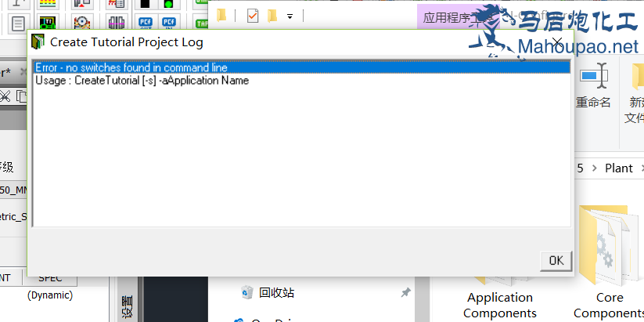The height and width of the screenshot is (322, 644).
Task: Click the PCF OUT toolbar icon
Action: click(145, 23)
